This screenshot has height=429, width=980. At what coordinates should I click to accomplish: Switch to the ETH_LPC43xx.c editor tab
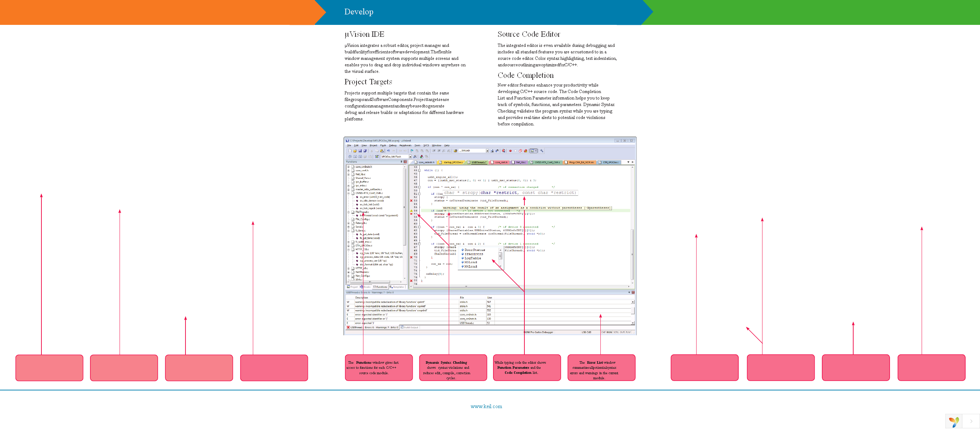609,163
